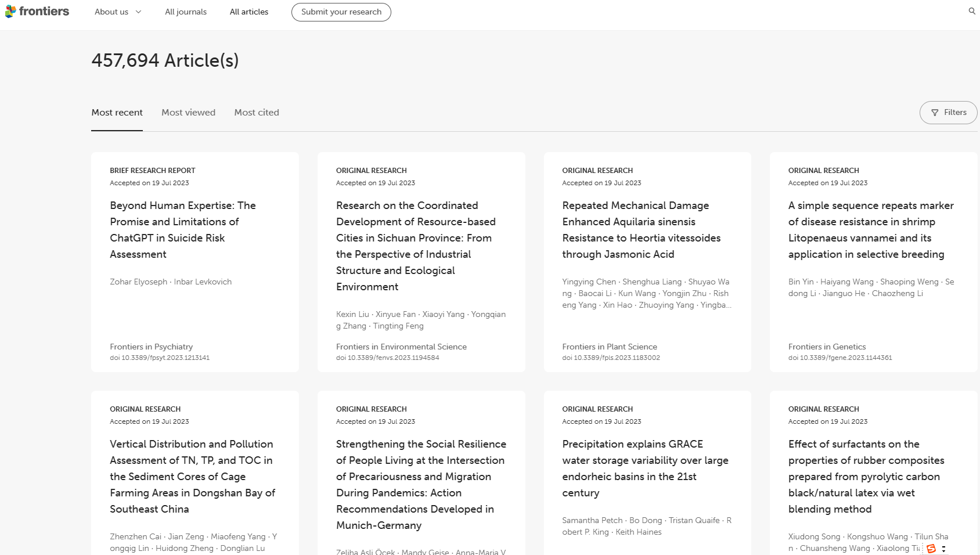This screenshot has width=980, height=555.
Task: Click author Zhenzhen Cai
Action: point(135,536)
